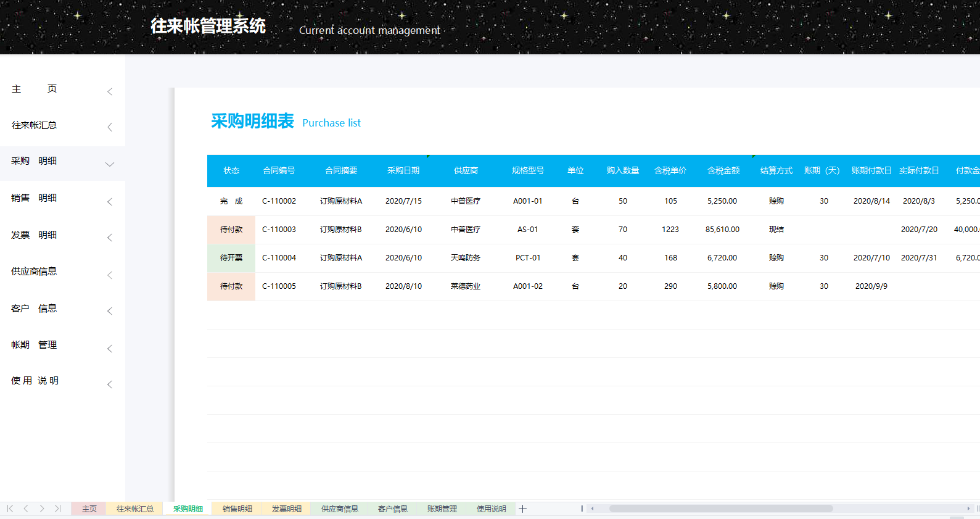This screenshot has width=980, height=519.
Task: Select the 采购明细 sheet tab
Action: pos(188,509)
